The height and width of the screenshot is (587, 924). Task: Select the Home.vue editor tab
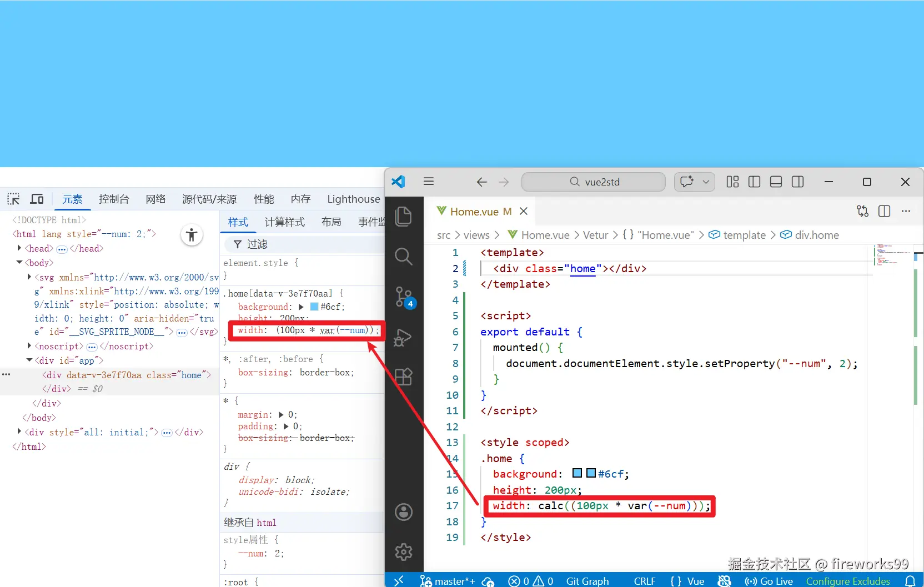474,212
